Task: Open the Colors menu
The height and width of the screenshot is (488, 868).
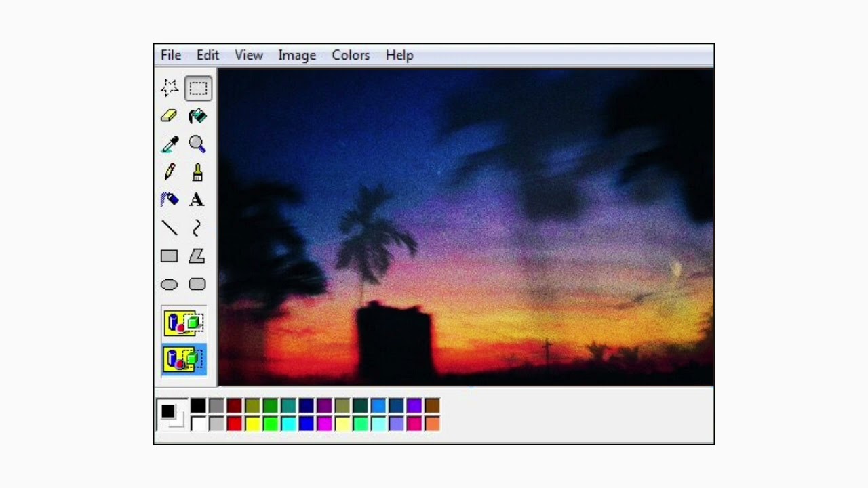Action: (x=351, y=56)
